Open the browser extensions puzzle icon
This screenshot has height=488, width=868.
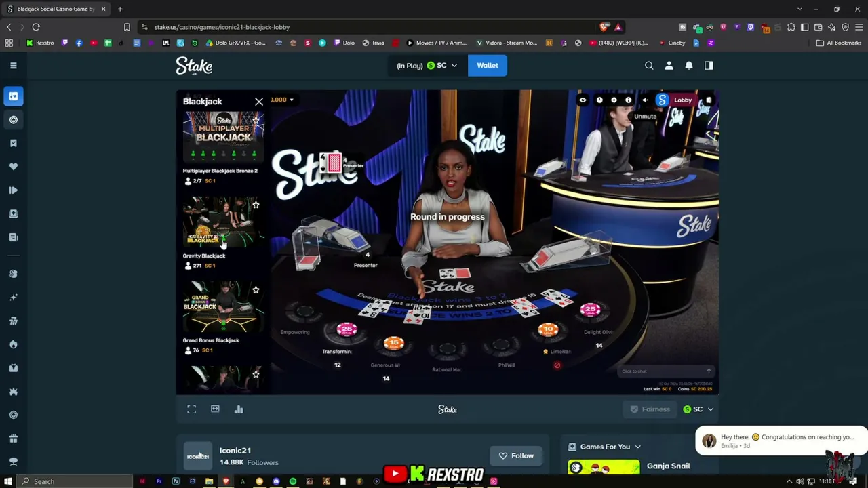tap(791, 27)
